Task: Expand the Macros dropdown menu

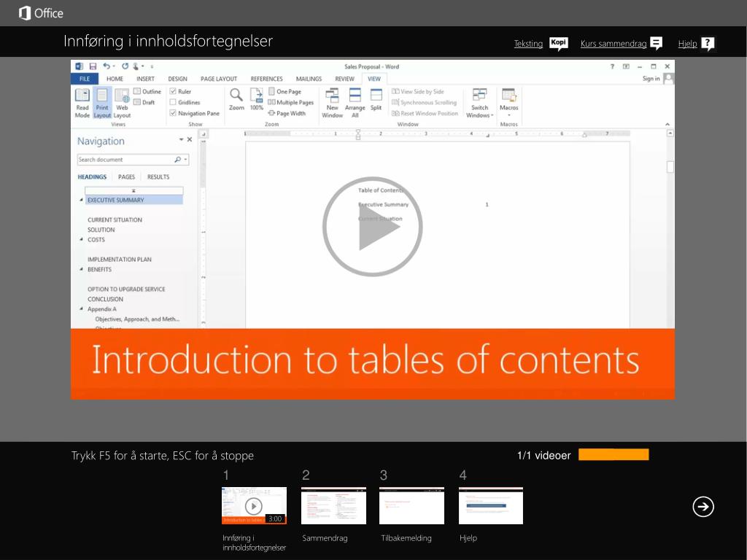Action: (508, 103)
